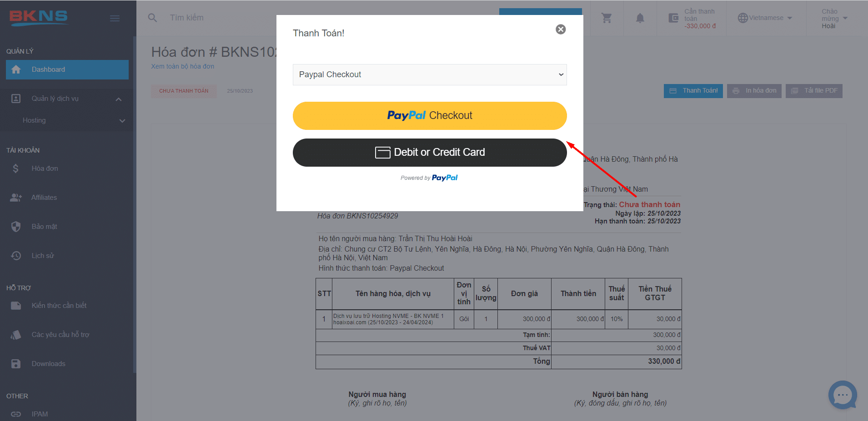The image size is (868, 421).
Task: Click the Quản lý dịch vụ icon
Action: tap(16, 99)
